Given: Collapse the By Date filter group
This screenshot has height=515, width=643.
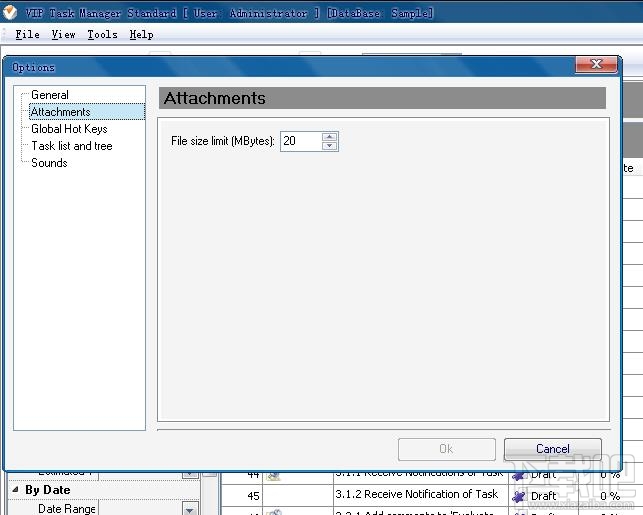Looking at the screenshot, I should tap(16, 490).
